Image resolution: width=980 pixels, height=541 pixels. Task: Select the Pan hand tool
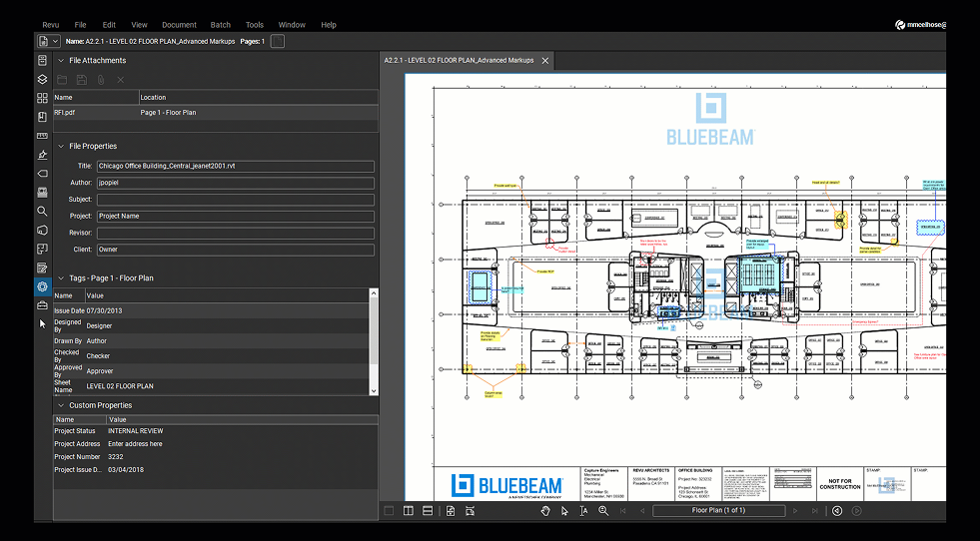coord(545,511)
